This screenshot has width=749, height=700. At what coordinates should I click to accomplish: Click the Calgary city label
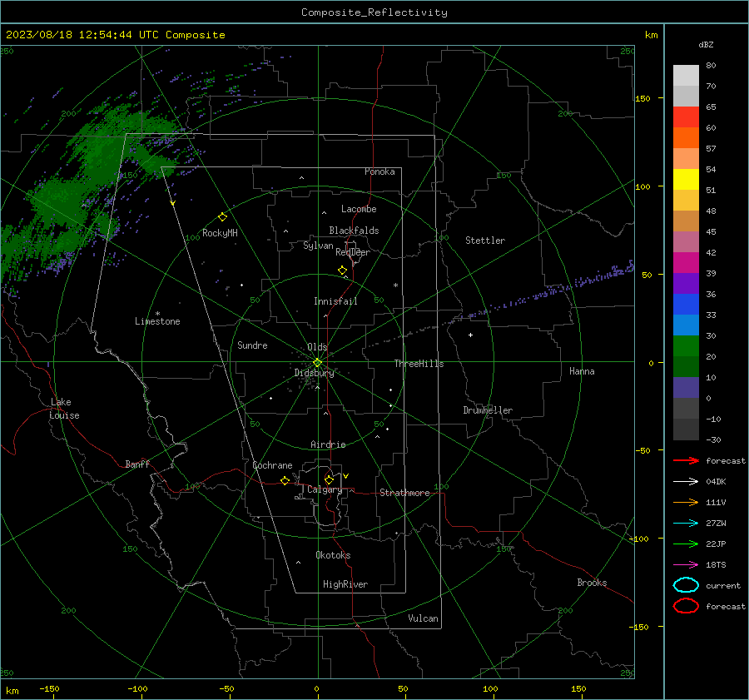click(325, 489)
